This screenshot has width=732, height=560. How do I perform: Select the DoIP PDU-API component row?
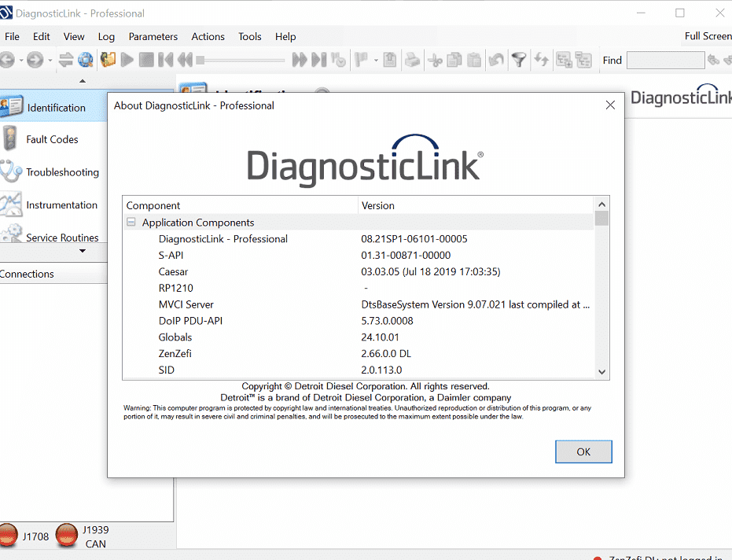359,321
